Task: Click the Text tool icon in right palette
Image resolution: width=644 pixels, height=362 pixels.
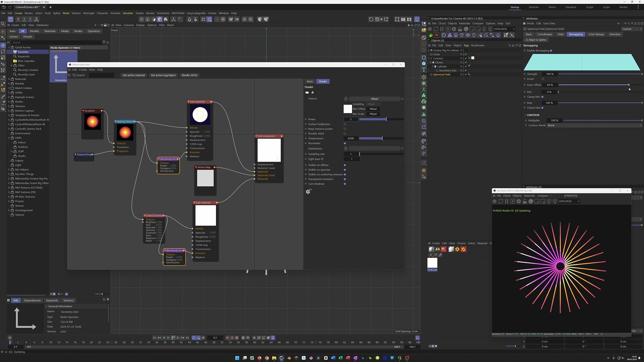Action: pyautogui.click(x=424, y=69)
